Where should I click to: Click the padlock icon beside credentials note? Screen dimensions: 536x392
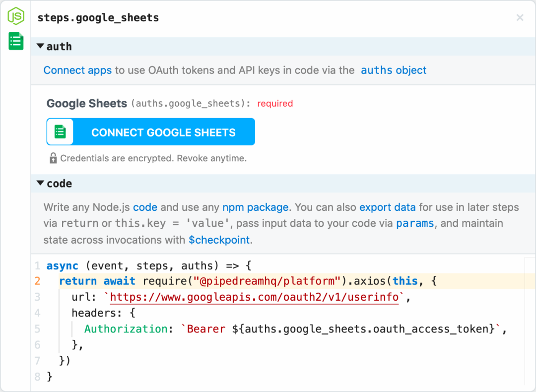[53, 158]
